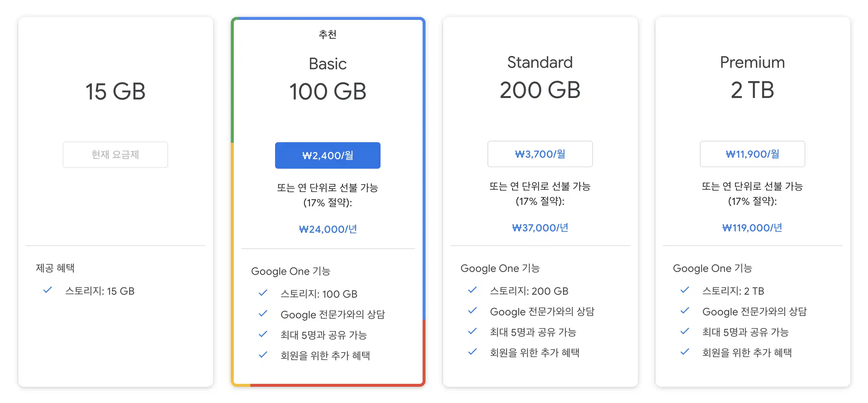Select the ₩3,700/월 Standard monthly price button
This screenshot has height=403, width=868.
tap(539, 154)
